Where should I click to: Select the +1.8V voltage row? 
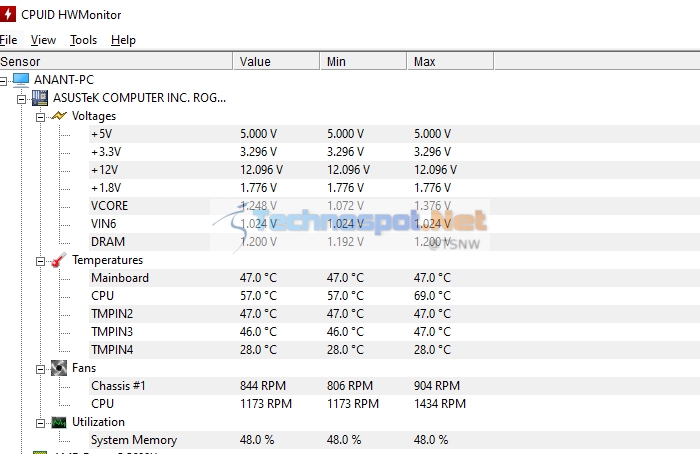pos(394,188)
